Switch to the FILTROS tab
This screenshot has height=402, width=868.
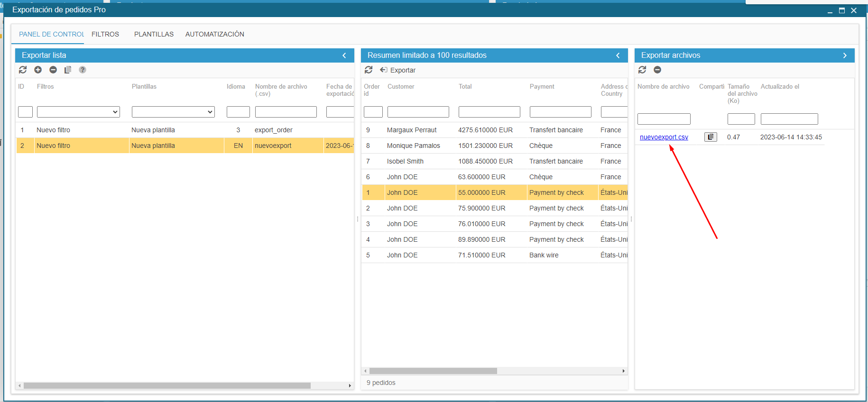tap(105, 34)
